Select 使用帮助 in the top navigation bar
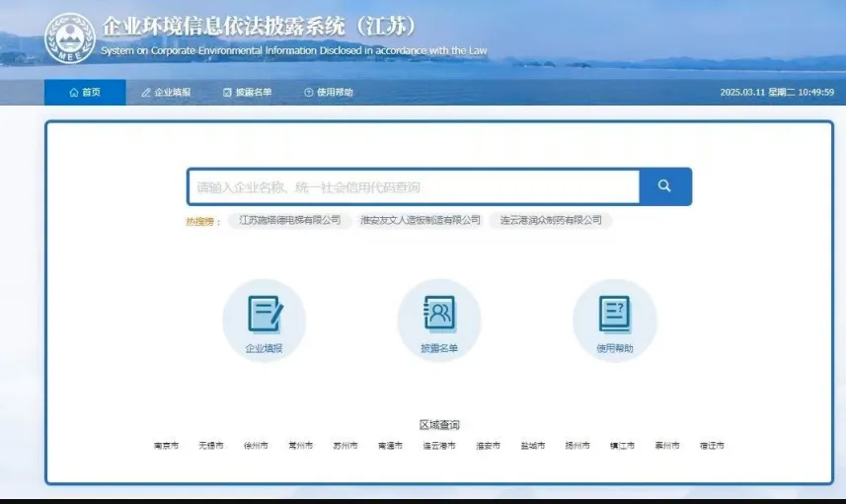Screen dimensions: 846x504 pyautogui.click(x=329, y=93)
